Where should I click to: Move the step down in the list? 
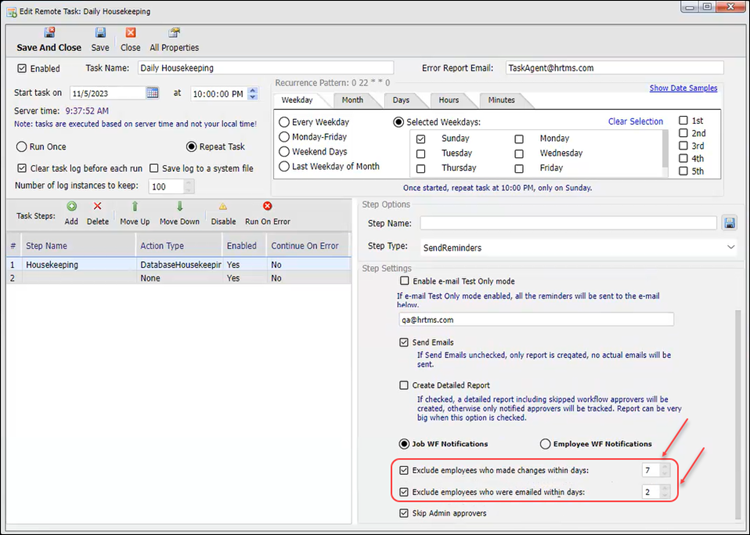179,206
